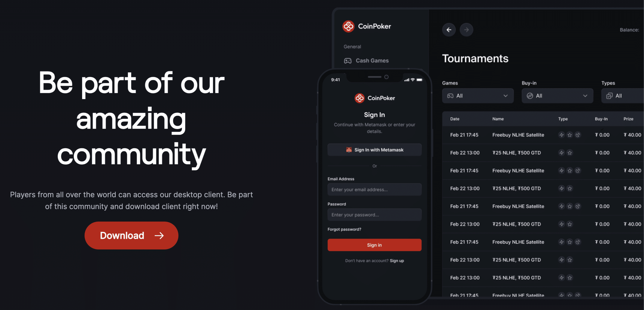Select the Forgot password link
644x310 pixels.
coord(344,229)
